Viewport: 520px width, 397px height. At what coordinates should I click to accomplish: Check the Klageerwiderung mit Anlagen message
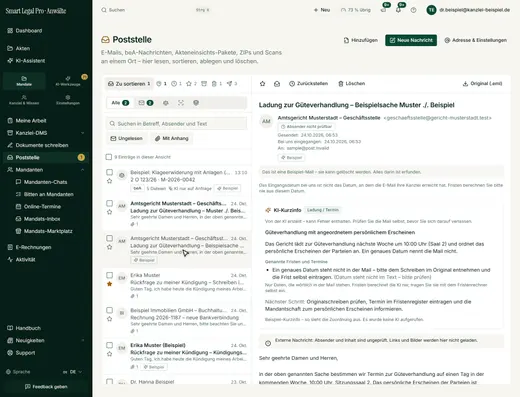109,172
